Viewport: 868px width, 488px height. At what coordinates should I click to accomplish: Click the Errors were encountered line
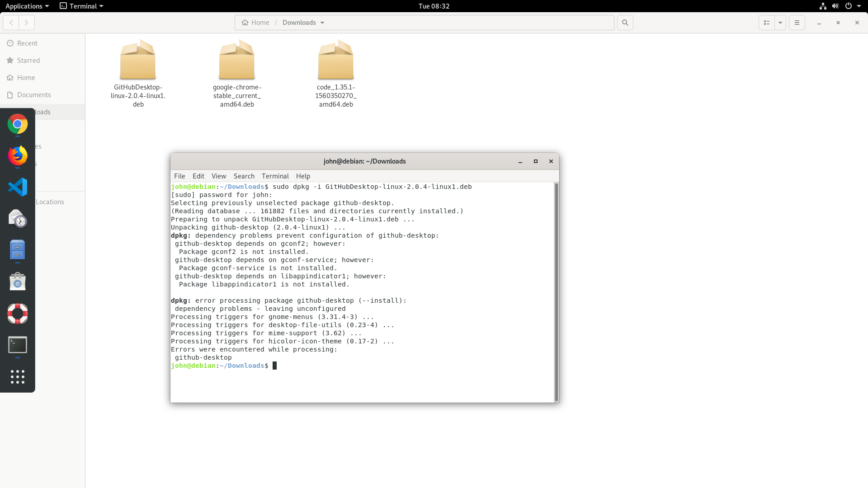click(254, 349)
